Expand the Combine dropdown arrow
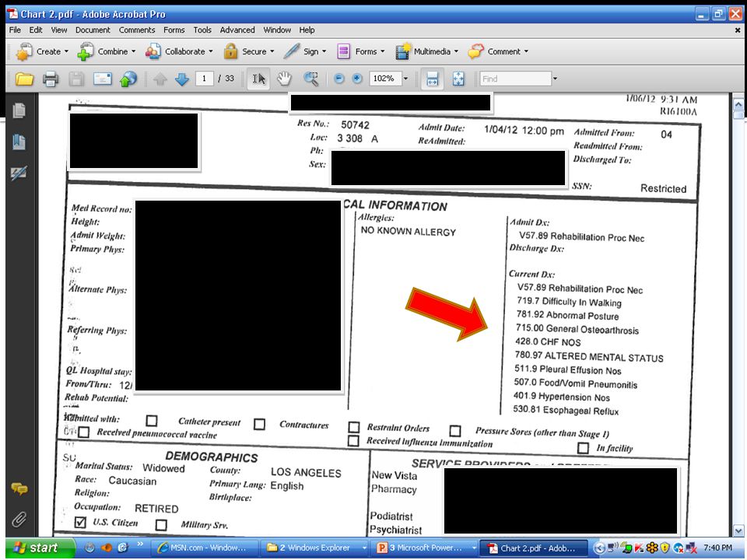 133,51
